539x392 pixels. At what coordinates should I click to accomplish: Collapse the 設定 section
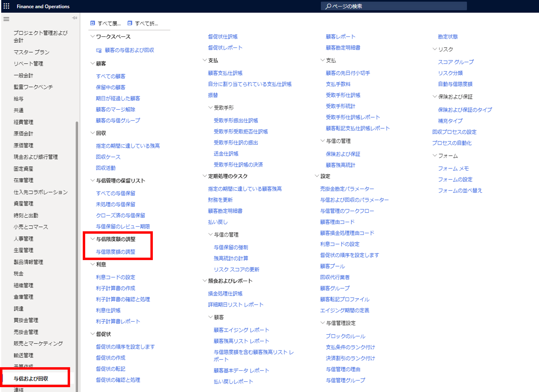pos(317,176)
